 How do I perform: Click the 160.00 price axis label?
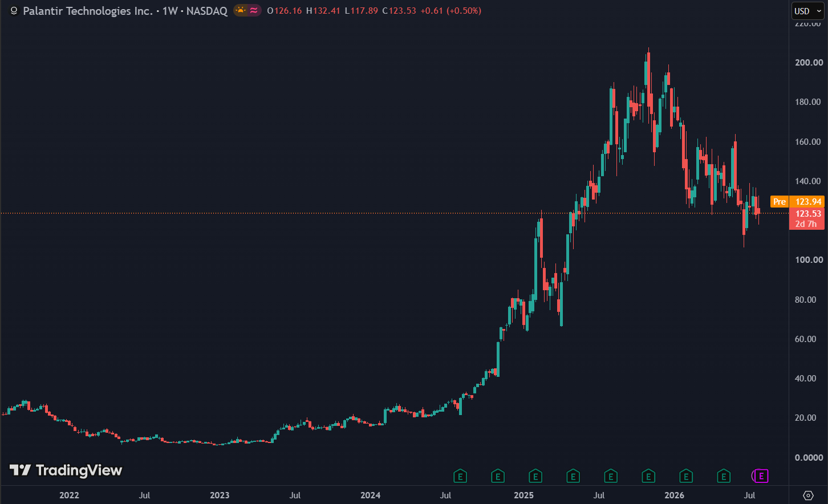(x=809, y=141)
